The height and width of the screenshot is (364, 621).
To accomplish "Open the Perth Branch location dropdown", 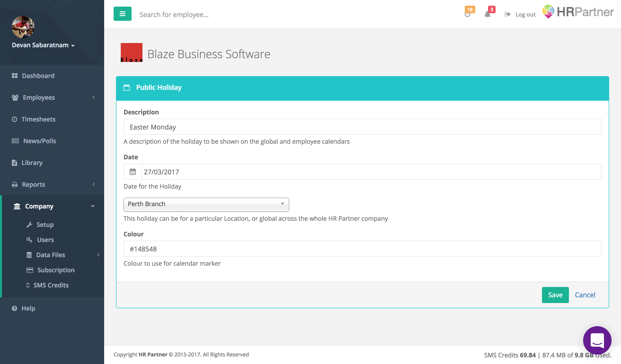I will 206,204.
